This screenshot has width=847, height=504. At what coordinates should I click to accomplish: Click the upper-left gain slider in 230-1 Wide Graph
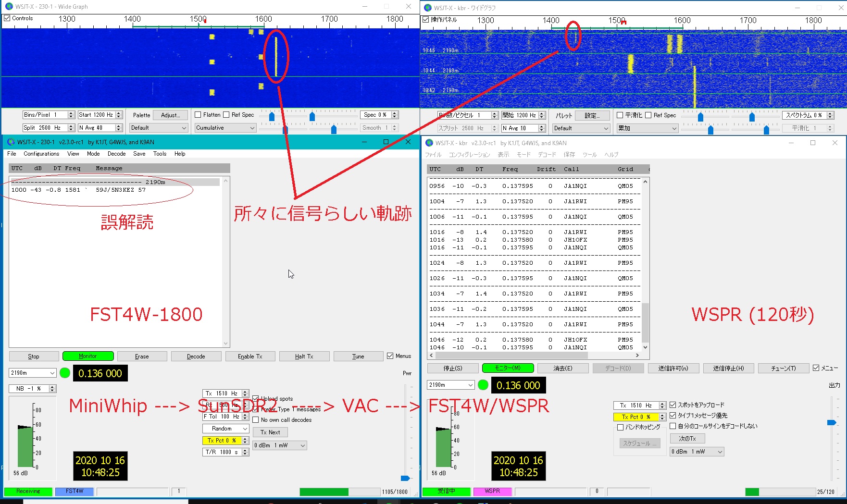coord(272,116)
